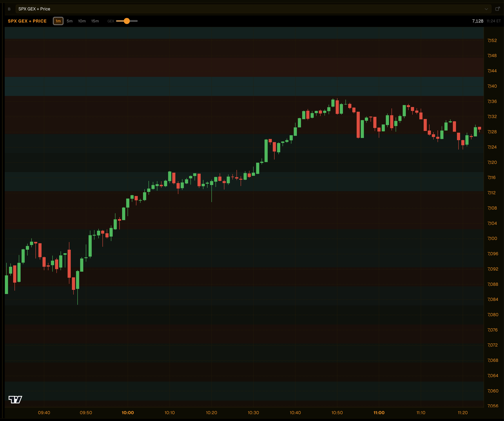Image resolution: width=504 pixels, height=421 pixels.
Task: Click the GEX slider label
Action: click(111, 21)
